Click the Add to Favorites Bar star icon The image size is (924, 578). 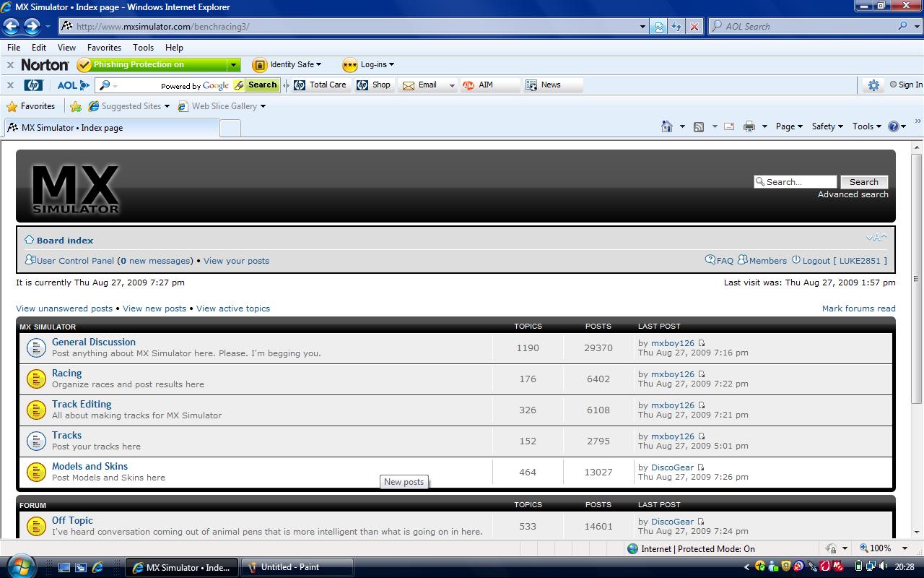(76, 106)
